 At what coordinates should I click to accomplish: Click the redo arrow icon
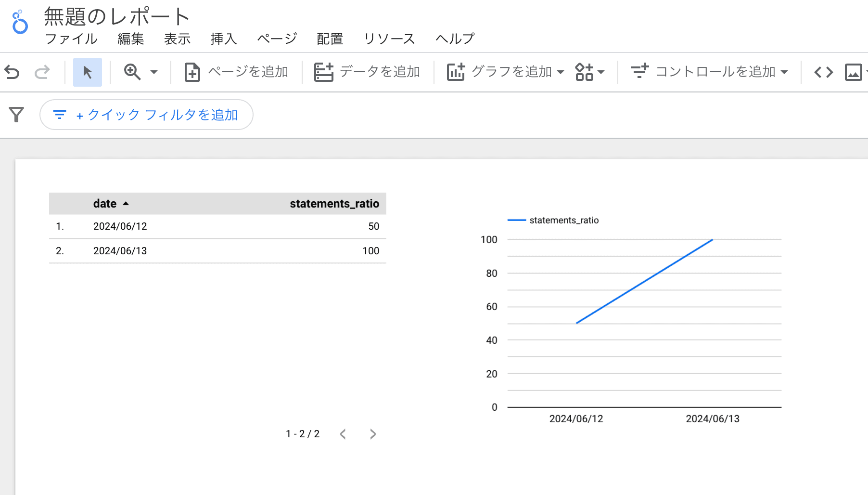point(42,72)
